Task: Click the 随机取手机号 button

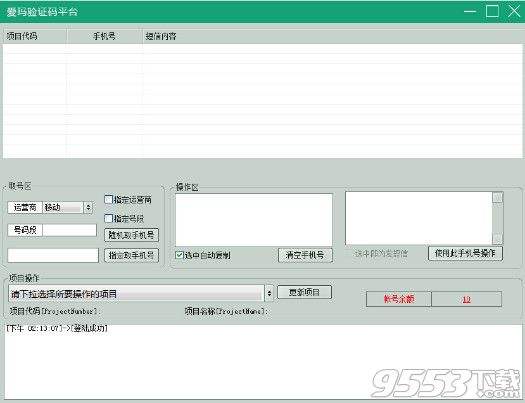Action: [x=132, y=235]
